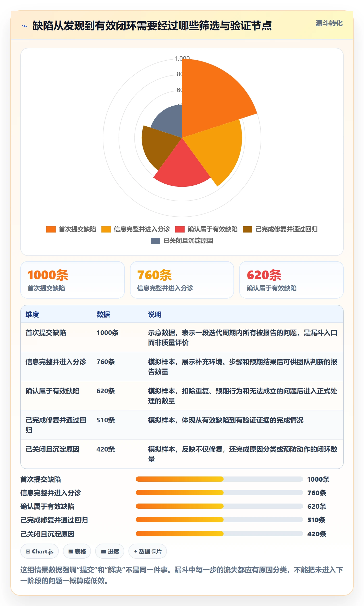Screen dimensions: 364x606
Task: Click the 维度 column header
Action: pyautogui.click(x=32, y=314)
